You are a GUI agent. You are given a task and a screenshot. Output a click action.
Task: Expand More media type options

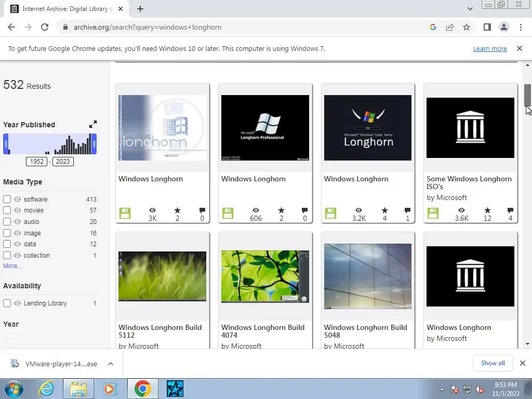coord(12,266)
